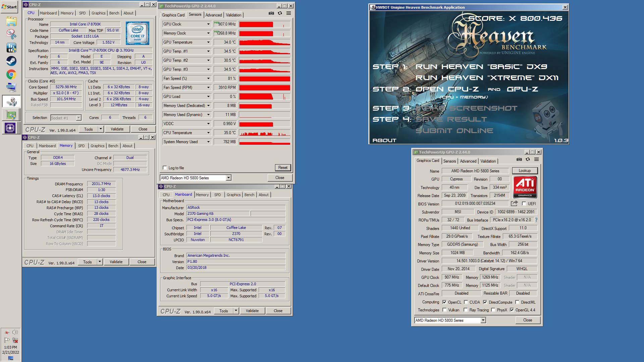The image size is (644, 362).
Task: Expand the GPU Temperature sensor dropdown
Action: [208, 42]
